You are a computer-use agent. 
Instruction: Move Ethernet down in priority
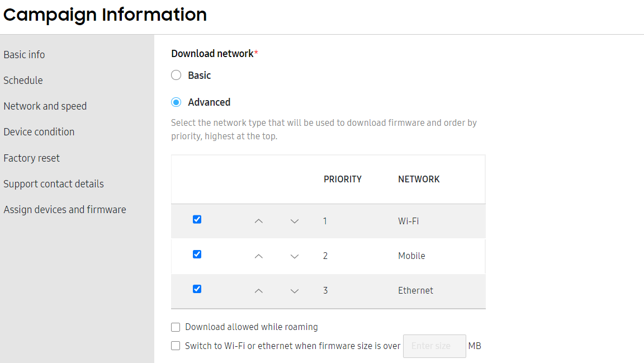[x=295, y=291]
